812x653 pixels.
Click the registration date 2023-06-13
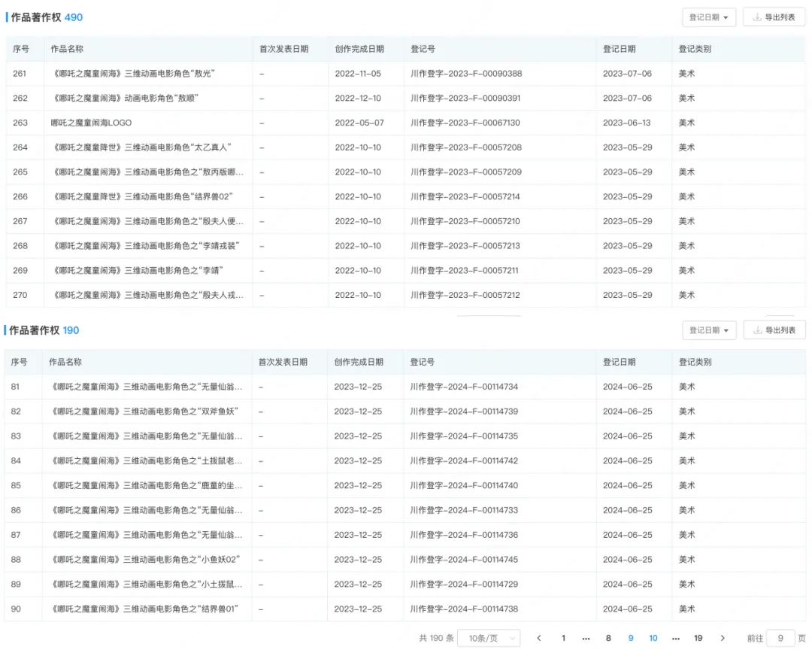tap(626, 123)
